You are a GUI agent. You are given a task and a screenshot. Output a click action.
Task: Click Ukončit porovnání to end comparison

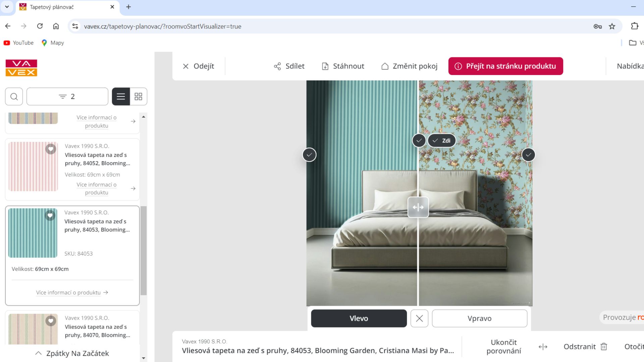(x=504, y=347)
